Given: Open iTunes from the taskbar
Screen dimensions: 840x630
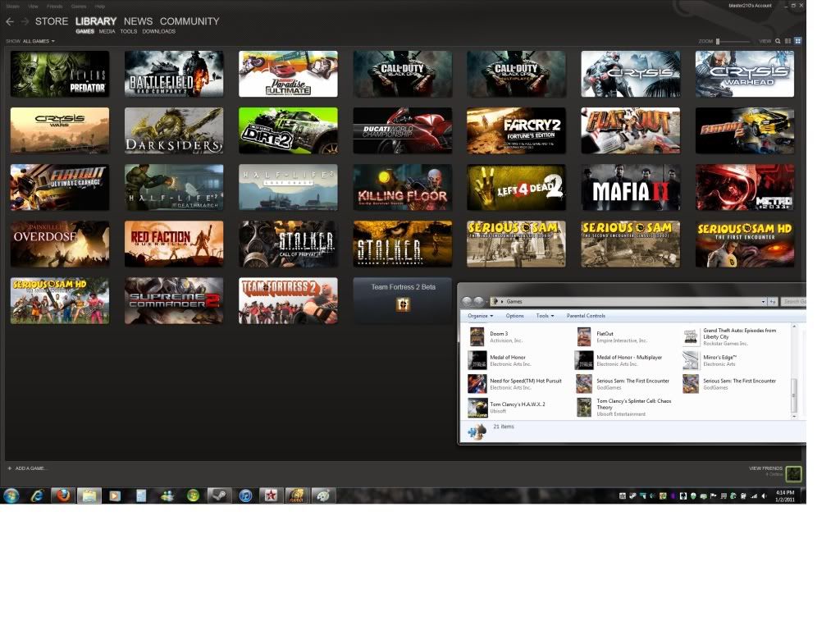Looking at the screenshot, I should 245,495.
